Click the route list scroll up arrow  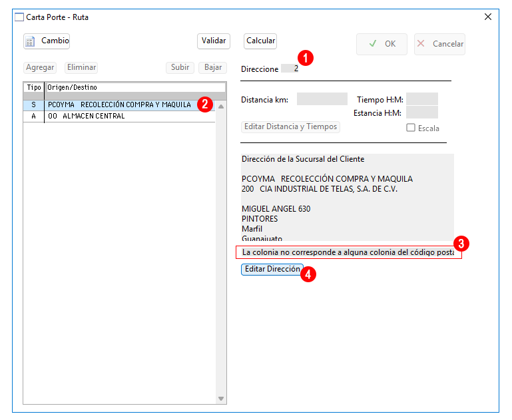[221, 106]
